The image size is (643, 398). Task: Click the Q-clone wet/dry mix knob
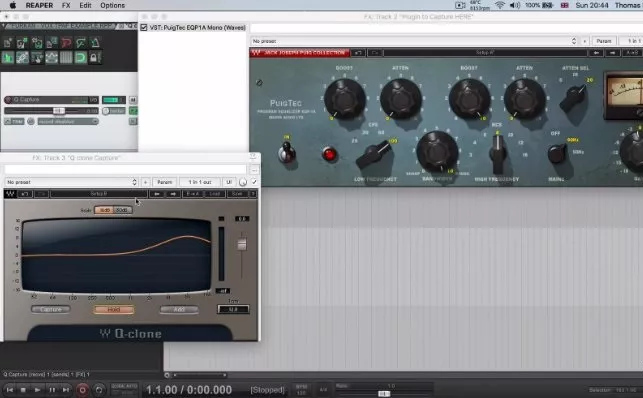pos(243,182)
